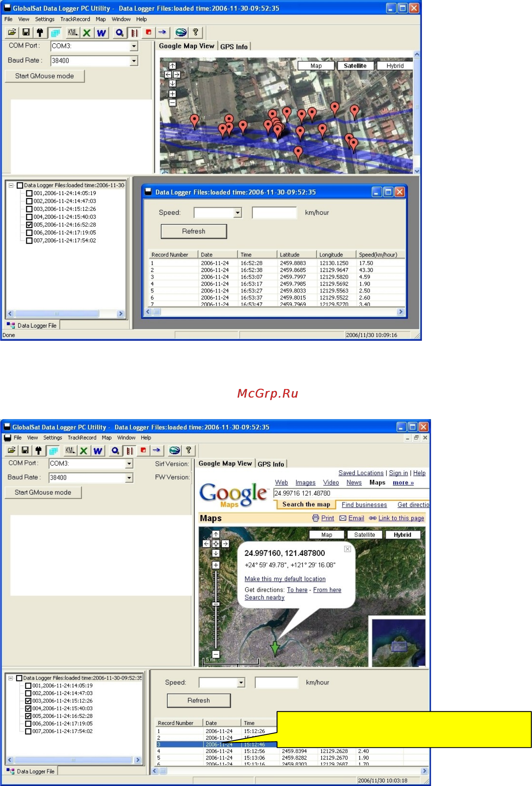Open Baud Rate dropdown in lower window

[129, 478]
